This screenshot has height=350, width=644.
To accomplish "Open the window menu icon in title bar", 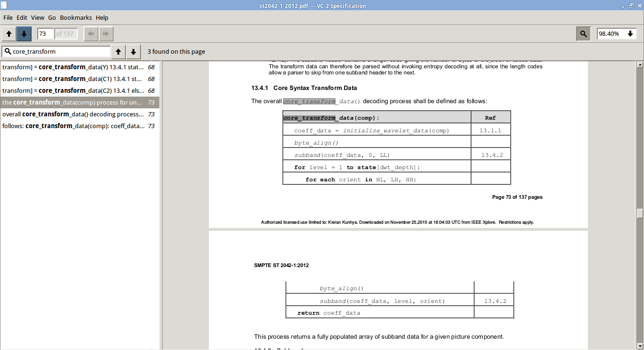I will point(4,6).
